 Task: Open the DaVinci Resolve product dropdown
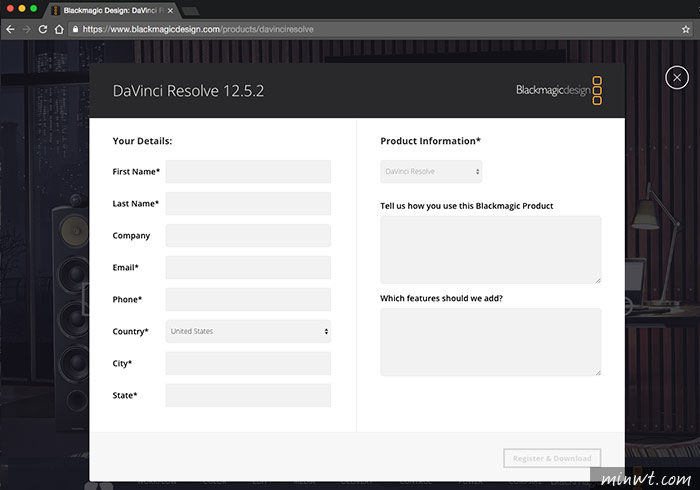[x=431, y=172]
